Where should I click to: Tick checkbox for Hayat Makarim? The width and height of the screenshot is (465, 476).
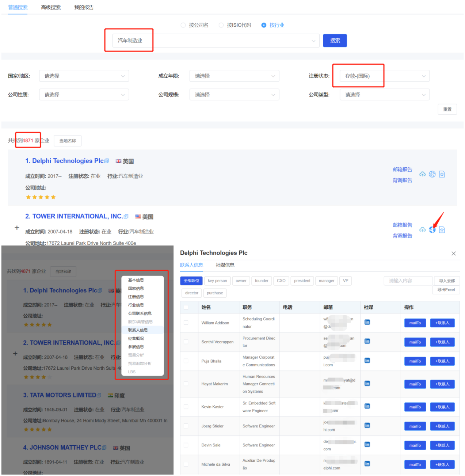coord(186,384)
